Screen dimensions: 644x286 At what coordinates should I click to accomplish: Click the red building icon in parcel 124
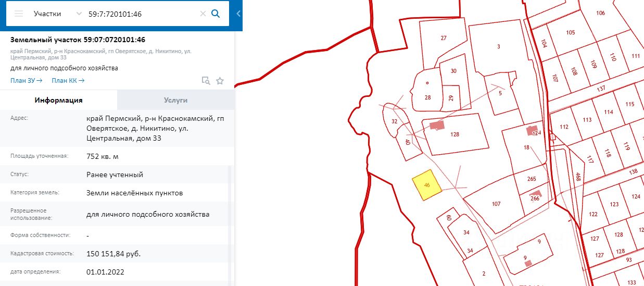click(x=532, y=130)
